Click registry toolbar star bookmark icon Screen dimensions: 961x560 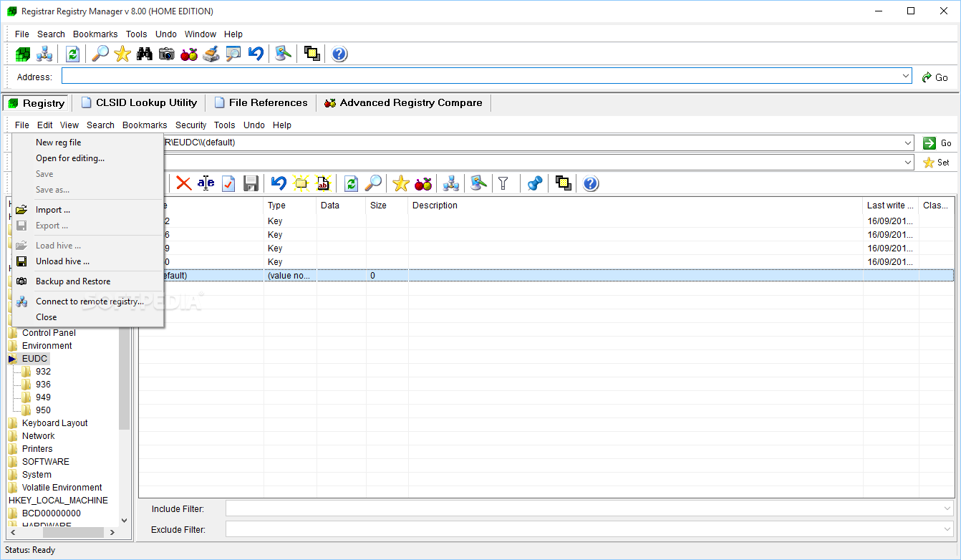pyautogui.click(x=401, y=183)
